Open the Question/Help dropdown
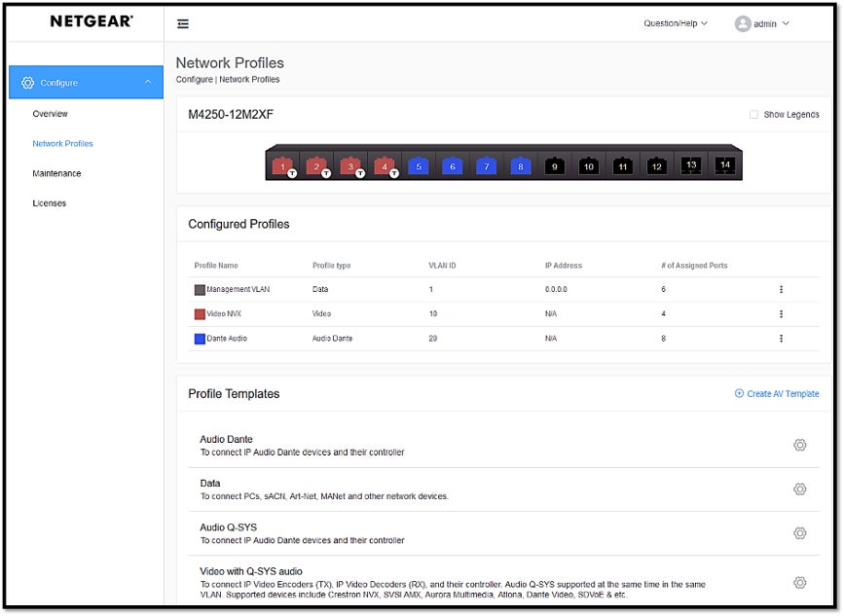 click(676, 23)
